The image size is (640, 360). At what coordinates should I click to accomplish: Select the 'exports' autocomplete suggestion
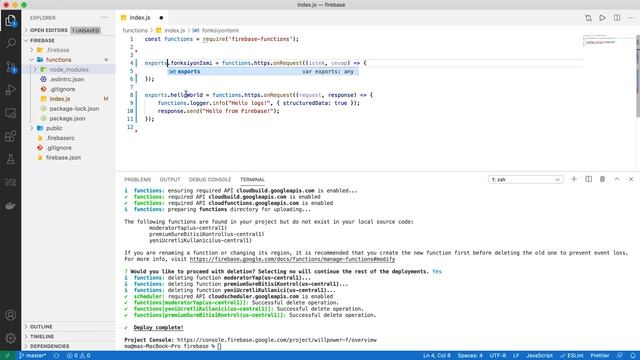coord(263,71)
